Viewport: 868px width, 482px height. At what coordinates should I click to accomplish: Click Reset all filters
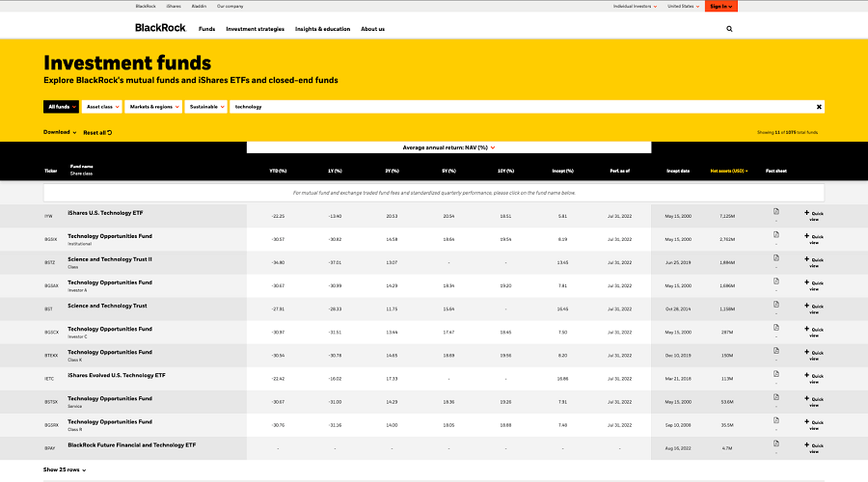97,133
